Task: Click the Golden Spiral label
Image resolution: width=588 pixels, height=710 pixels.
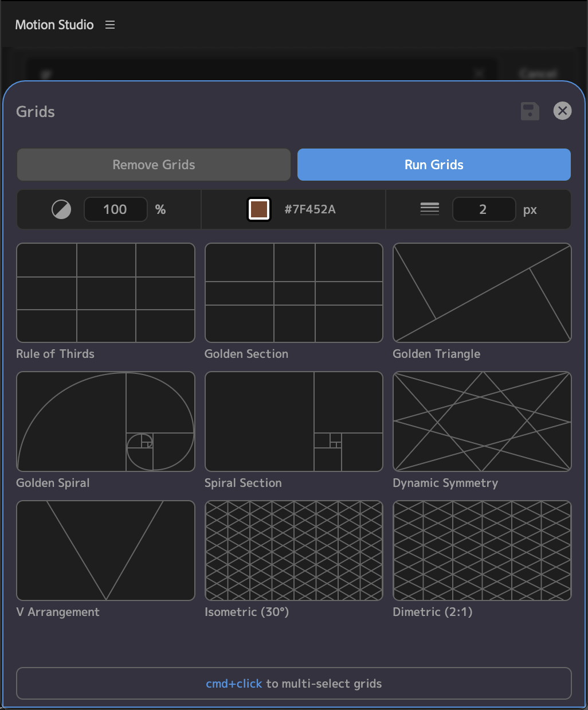Action: pos(53,483)
